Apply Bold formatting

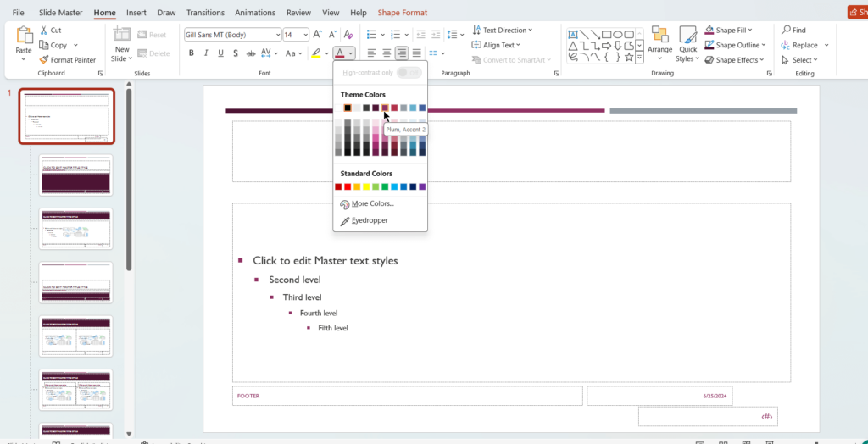click(x=192, y=53)
